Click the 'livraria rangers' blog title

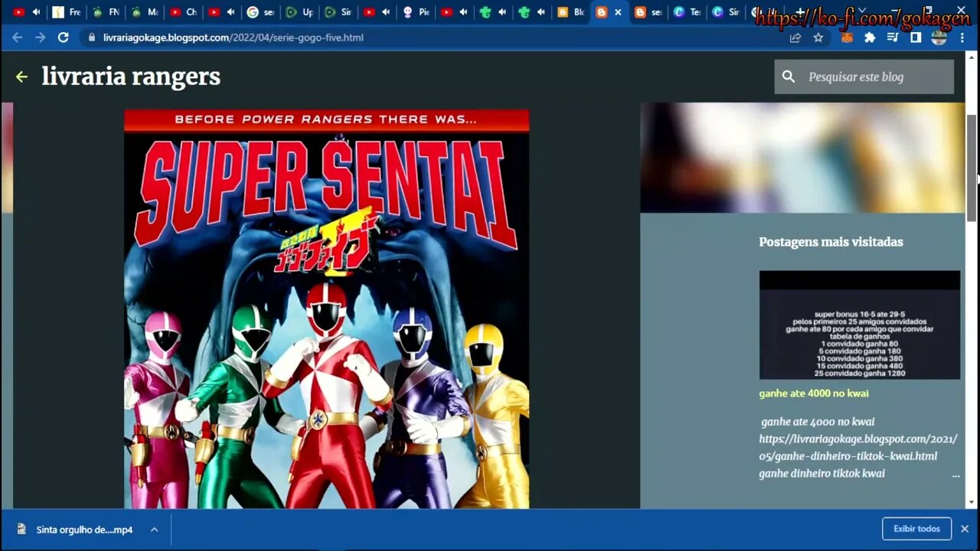coord(131,77)
